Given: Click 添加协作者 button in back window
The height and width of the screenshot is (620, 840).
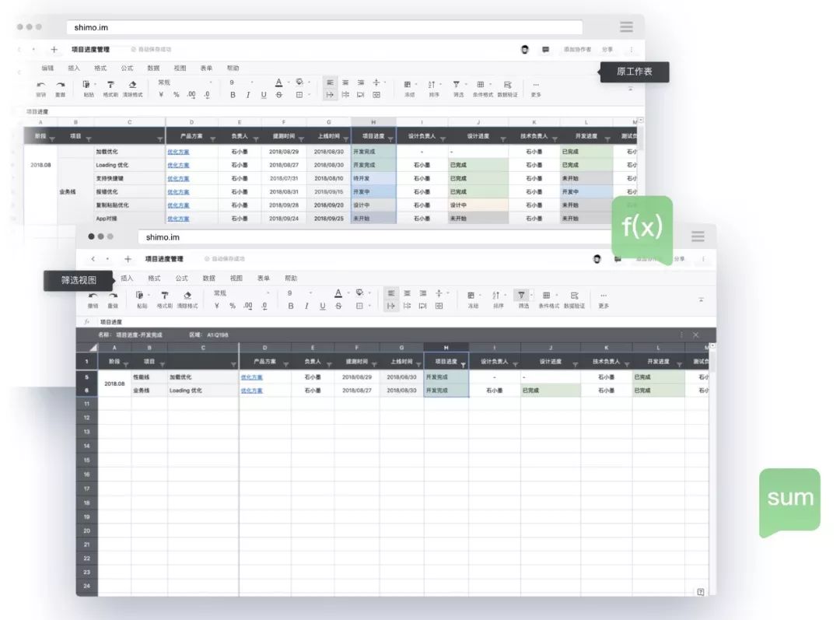Looking at the screenshot, I should tap(577, 49).
